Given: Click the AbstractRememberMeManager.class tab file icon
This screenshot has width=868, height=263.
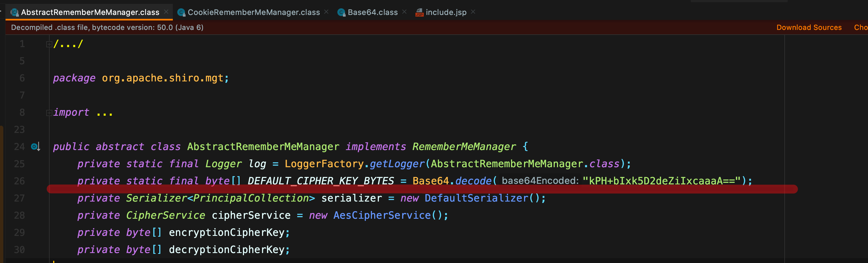Looking at the screenshot, I should tap(14, 12).
